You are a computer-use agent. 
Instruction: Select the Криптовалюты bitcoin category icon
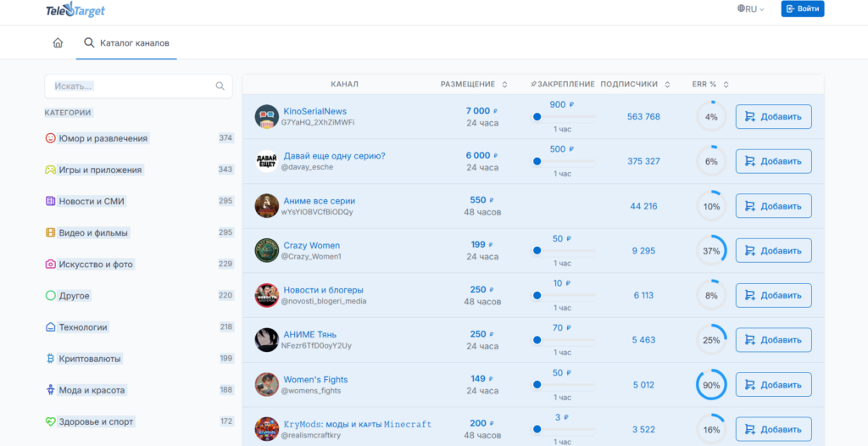(50, 359)
